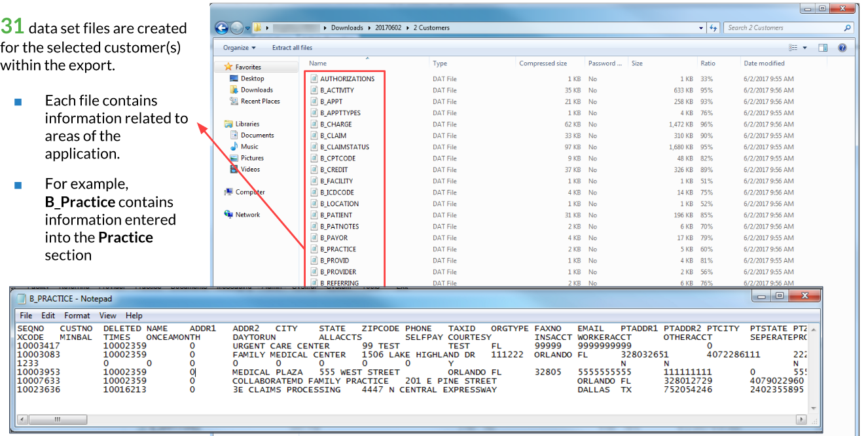Screen dimensions: 868x436
Task: Select the B_ICDCODE file icon
Action: pyautogui.click(x=314, y=192)
